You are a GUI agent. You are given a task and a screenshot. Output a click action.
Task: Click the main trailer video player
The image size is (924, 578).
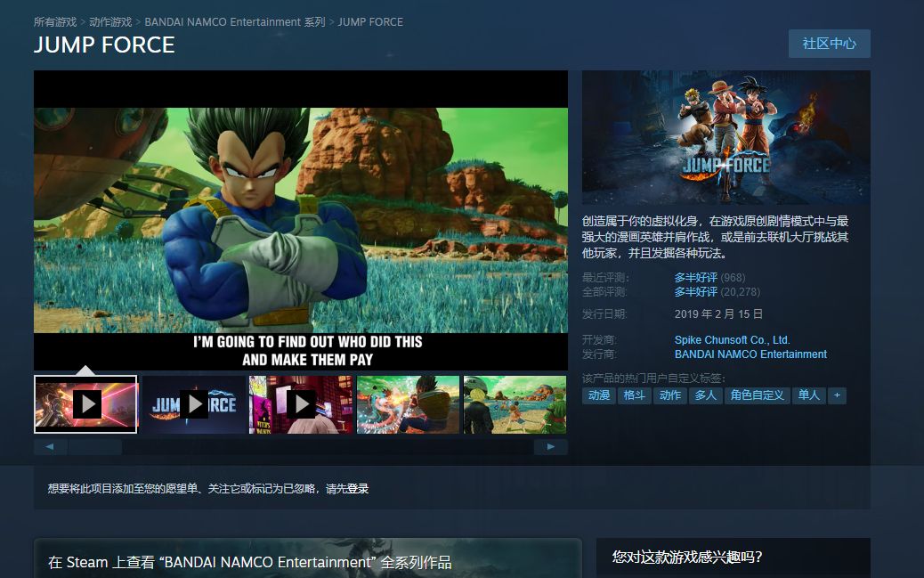pyautogui.click(x=301, y=220)
